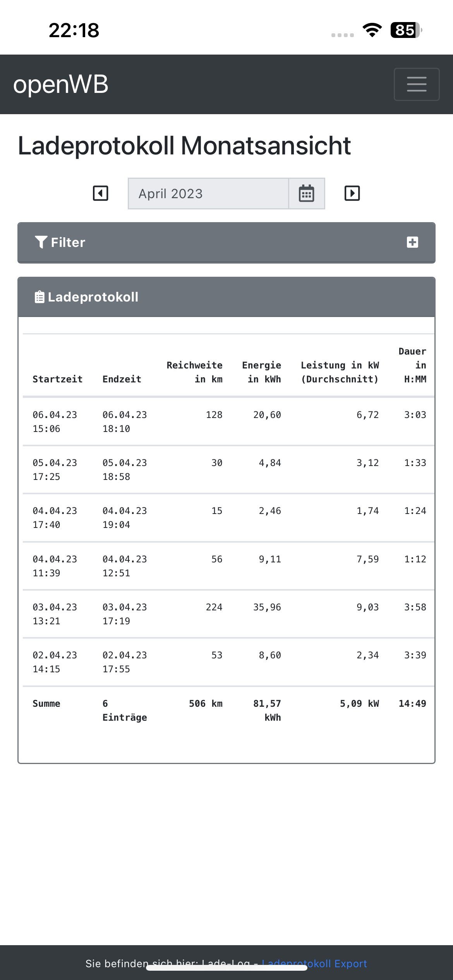The image size is (453, 980).
Task: Click the Startzeit column header
Action: point(57,379)
